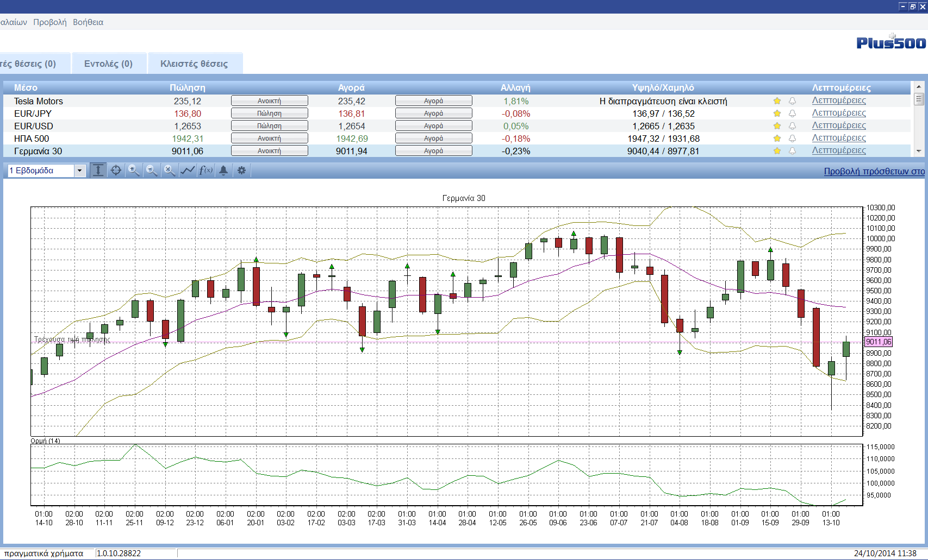Toggle favorite star for EUR/JPY
Image resolution: width=928 pixels, height=560 pixels.
(x=777, y=114)
